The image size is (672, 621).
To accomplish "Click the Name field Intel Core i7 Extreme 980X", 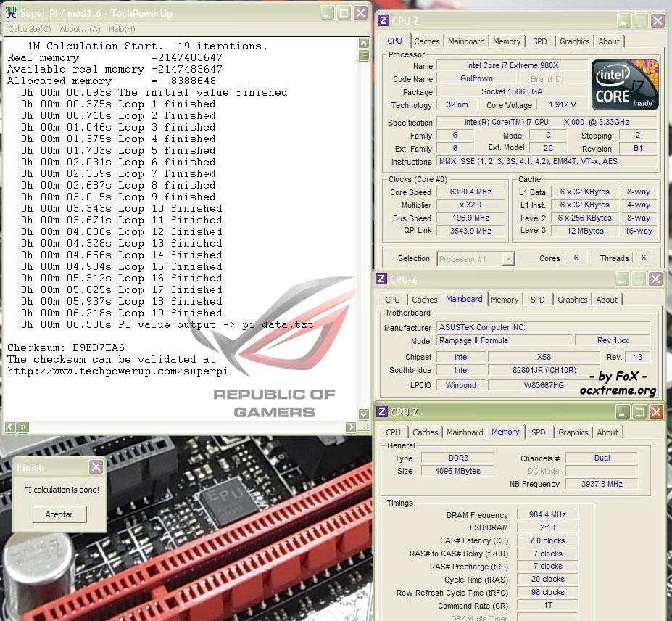I will tap(512, 65).
